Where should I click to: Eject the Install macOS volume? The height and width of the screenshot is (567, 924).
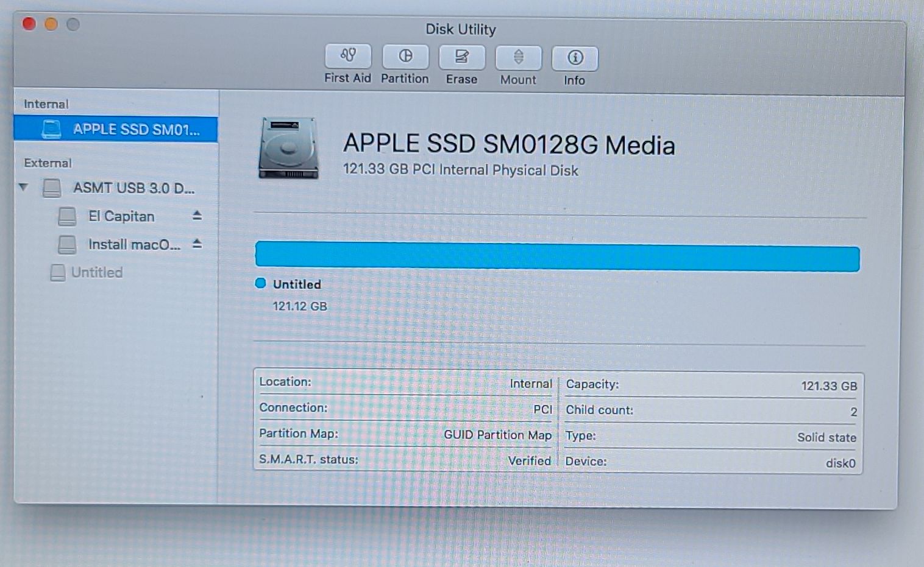[x=197, y=244]
